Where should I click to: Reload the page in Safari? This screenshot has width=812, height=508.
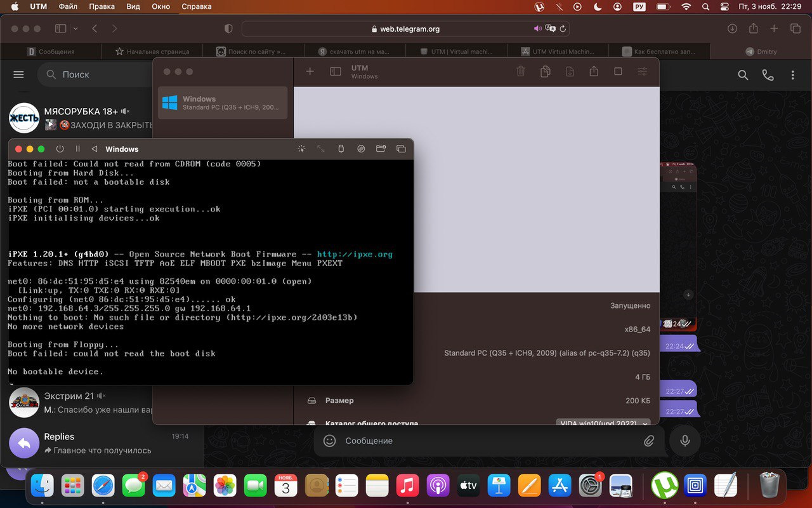pyautogui.click(x=563, y=29)
